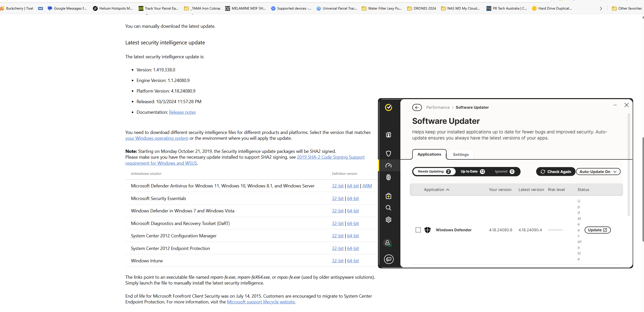Click the browser page vertical scrollbar

(x=643, y=189)
